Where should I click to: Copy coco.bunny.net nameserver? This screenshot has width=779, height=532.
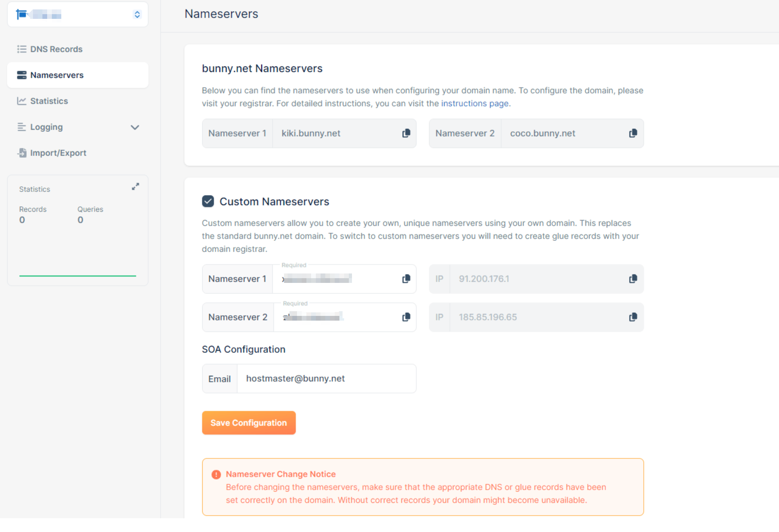point(633,133)
